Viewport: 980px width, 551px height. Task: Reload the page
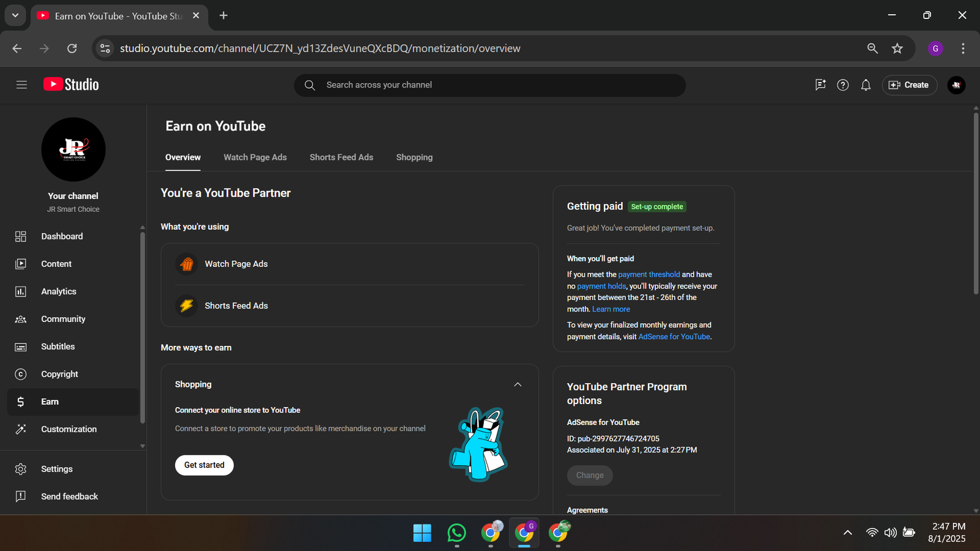(x=72, y=48)
